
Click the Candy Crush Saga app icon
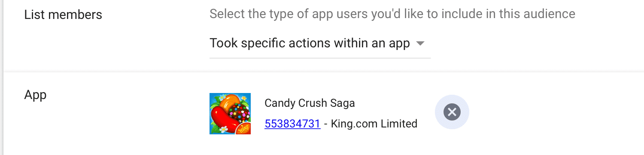coord(230,114)
